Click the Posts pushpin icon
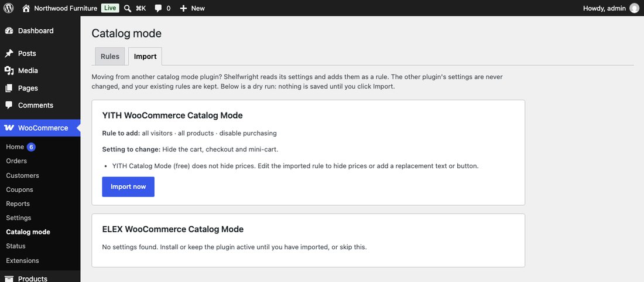The width and height of the screenshot is (644, 282). (x=9, y=53)
